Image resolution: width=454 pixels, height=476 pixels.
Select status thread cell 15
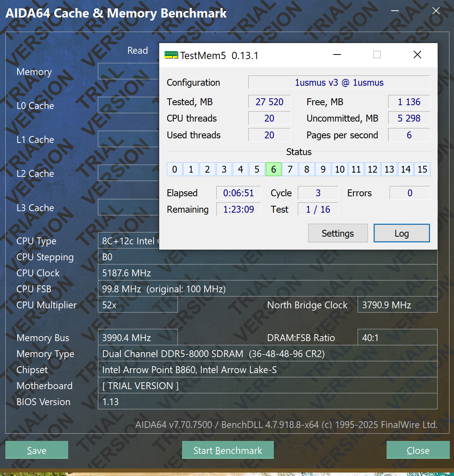coord(422,169)
